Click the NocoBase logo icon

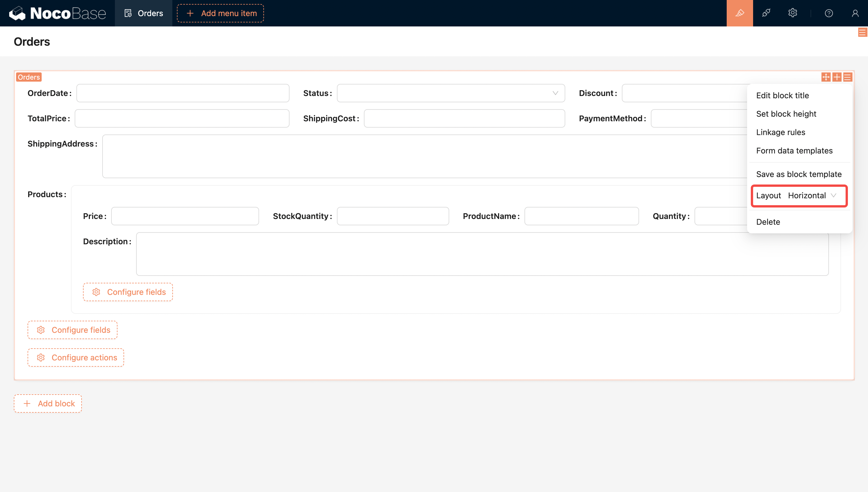point(17,13)
